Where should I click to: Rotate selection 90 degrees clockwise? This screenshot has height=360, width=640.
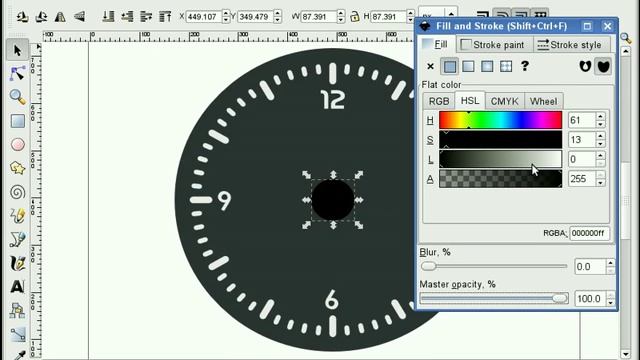pos(41,17)
